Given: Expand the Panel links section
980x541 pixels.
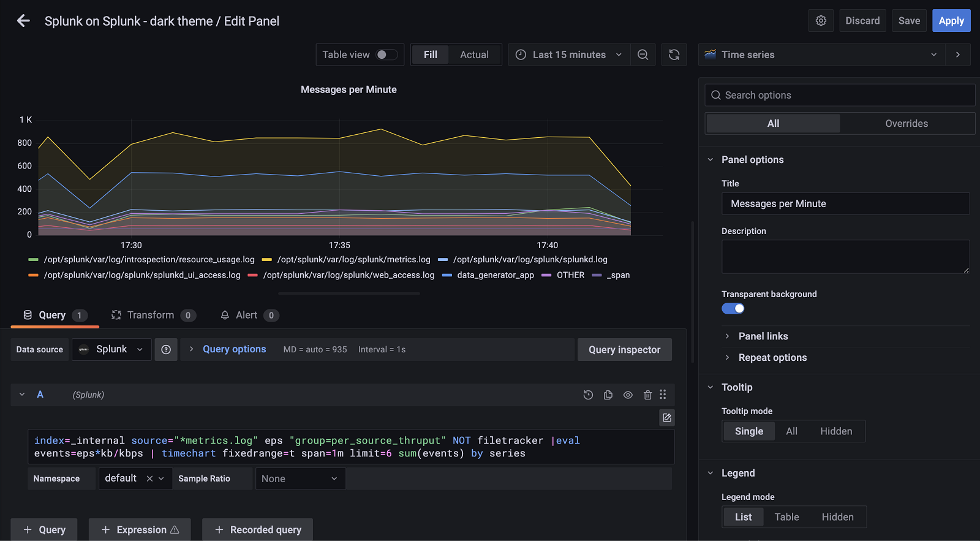Looking at the screenshot, I should pyautogui.click(x=763, y=336).
